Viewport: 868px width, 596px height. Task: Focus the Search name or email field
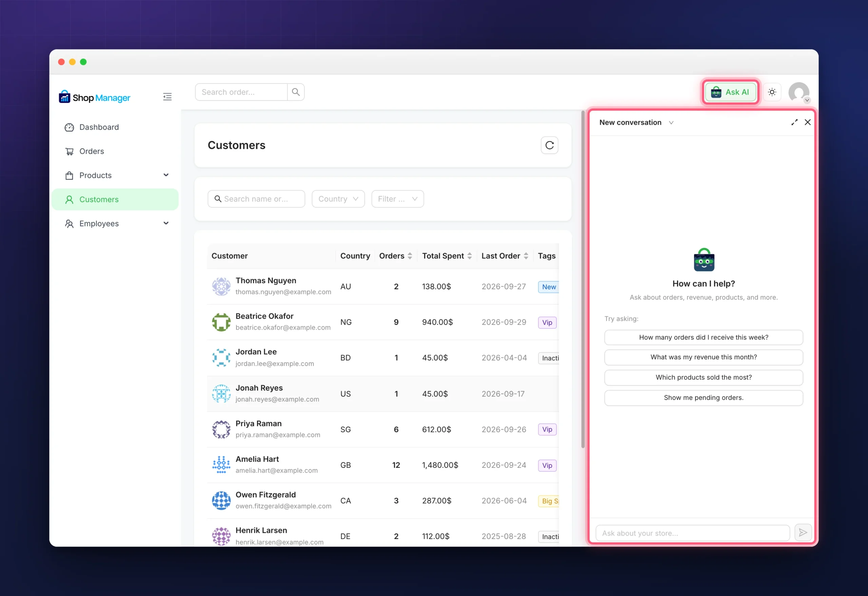coord(256,199)
